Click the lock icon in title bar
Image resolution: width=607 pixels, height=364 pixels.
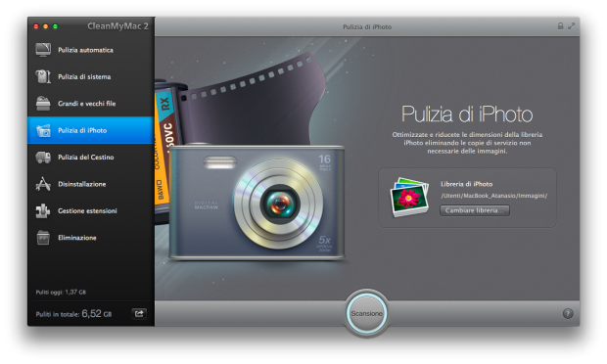(560, 25)
